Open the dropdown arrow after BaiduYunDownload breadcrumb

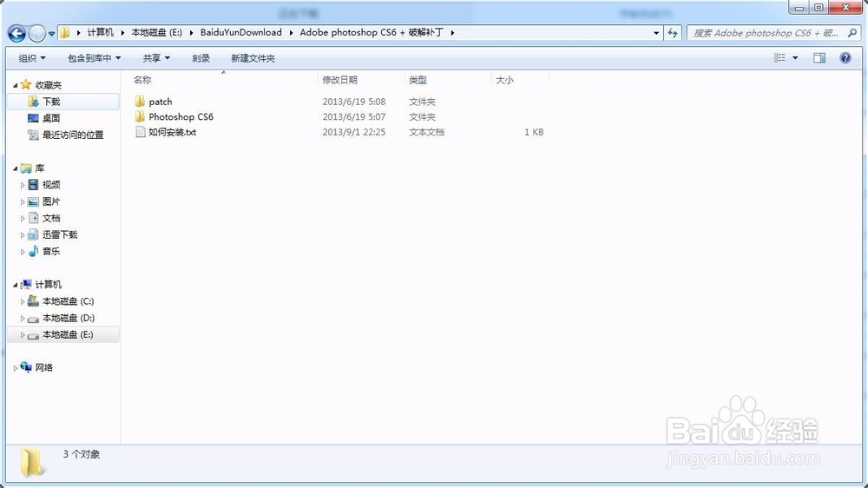click(291, 33)
